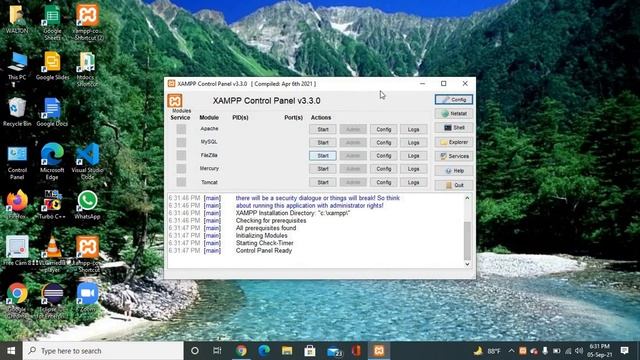Screen dimensions: 640x360
Task: Open Config for Tomcat module
Action: point(384,182)
